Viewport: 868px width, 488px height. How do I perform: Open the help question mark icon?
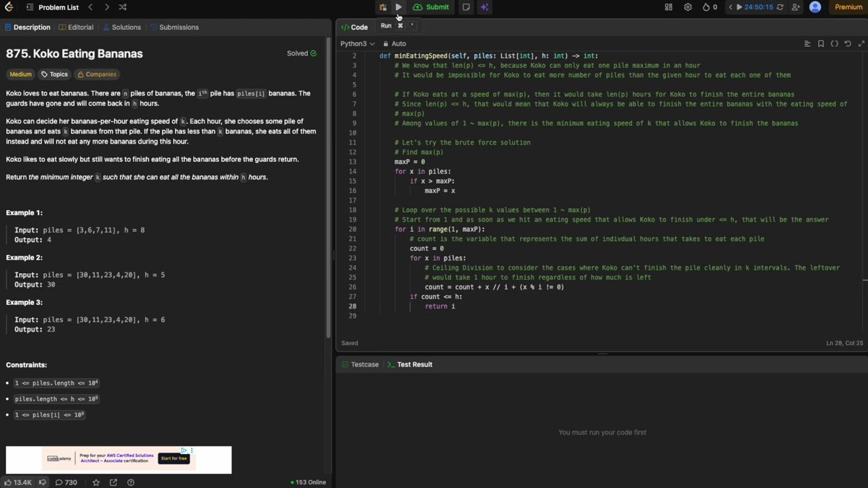pyautogui.click(x=131, y=482)
